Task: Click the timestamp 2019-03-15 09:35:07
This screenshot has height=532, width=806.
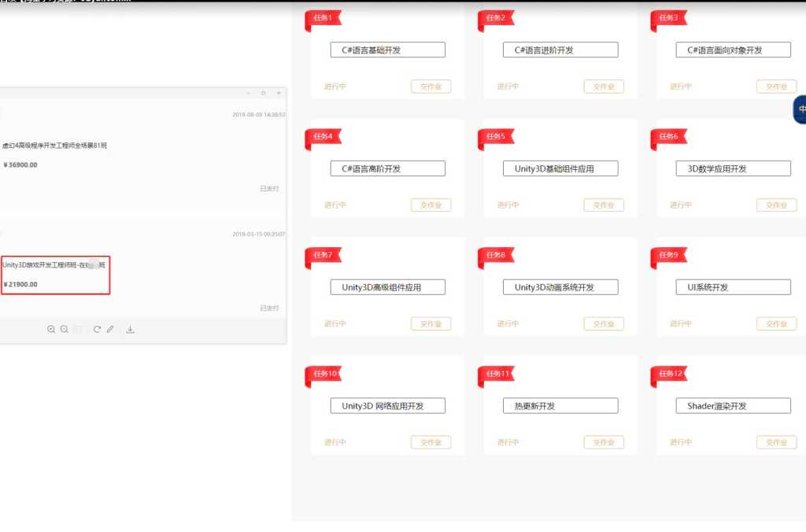Action: (x=258, y=234)
